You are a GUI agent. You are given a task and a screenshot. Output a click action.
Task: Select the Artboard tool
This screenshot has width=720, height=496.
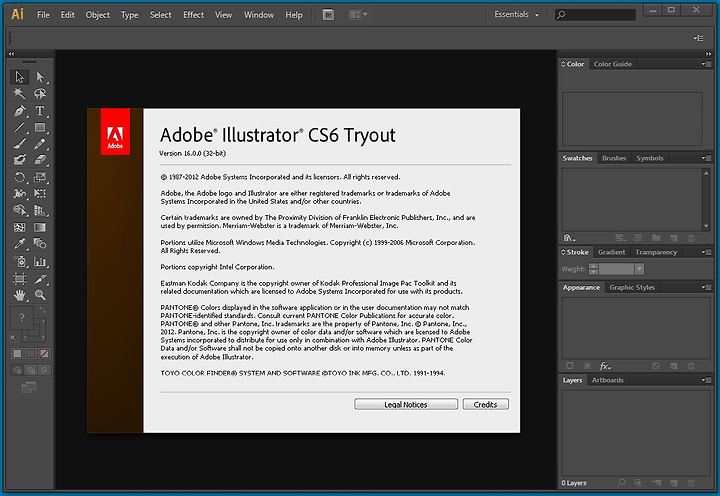pyautogui.click(x=19, y=278)
